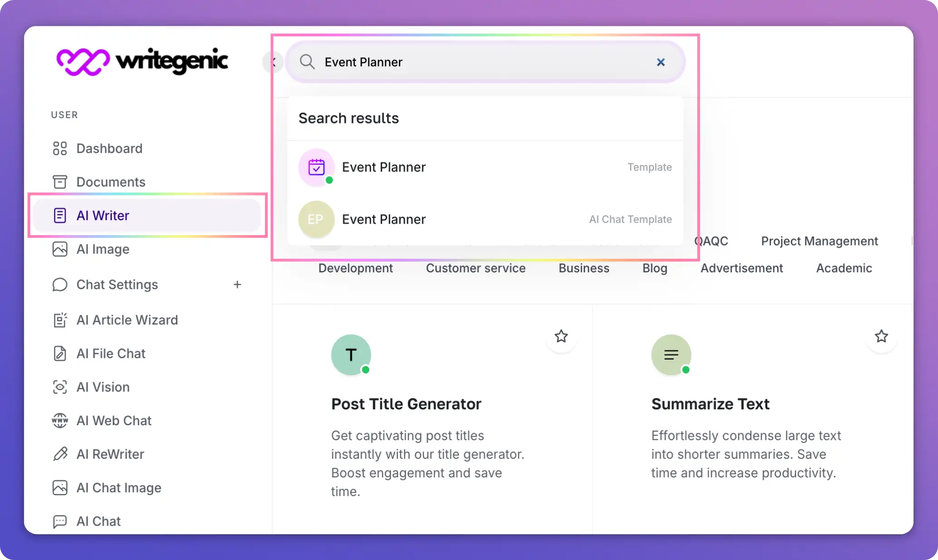Open the Documents section
Image resolution: width=938 pixels, height=560 pixels.
click(x=111, y=182)
